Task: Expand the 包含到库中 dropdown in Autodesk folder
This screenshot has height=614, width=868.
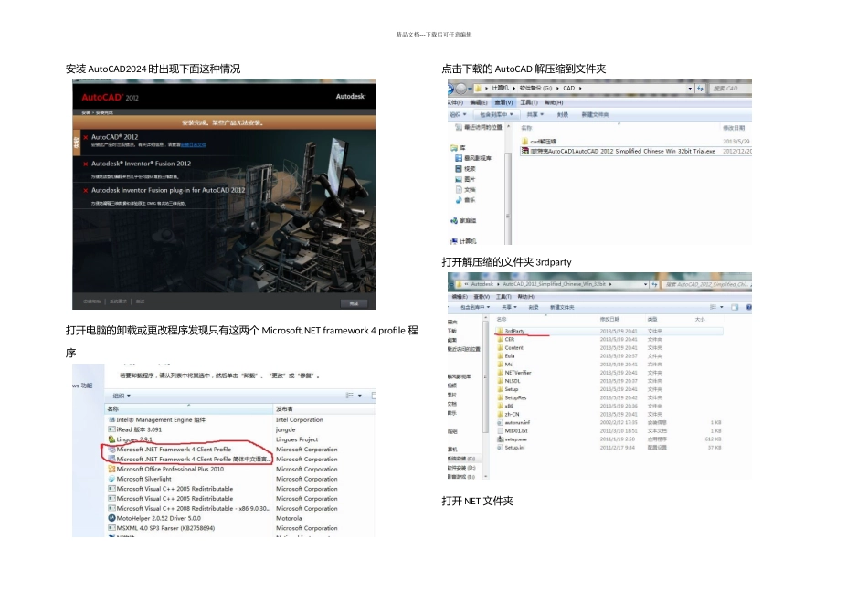Action: (475, 308)
